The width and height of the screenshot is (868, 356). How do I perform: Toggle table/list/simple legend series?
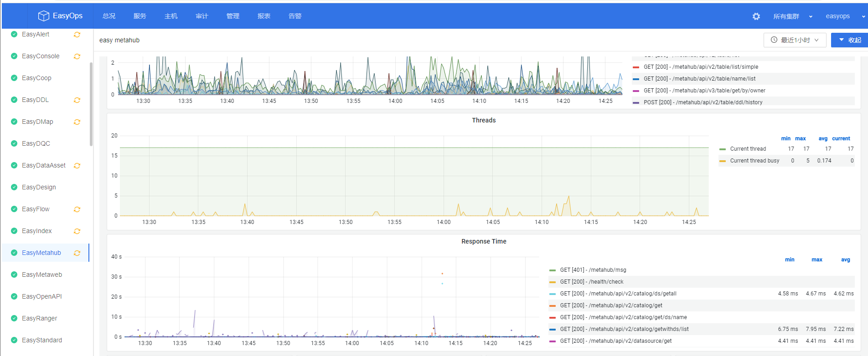click(701, 67)
